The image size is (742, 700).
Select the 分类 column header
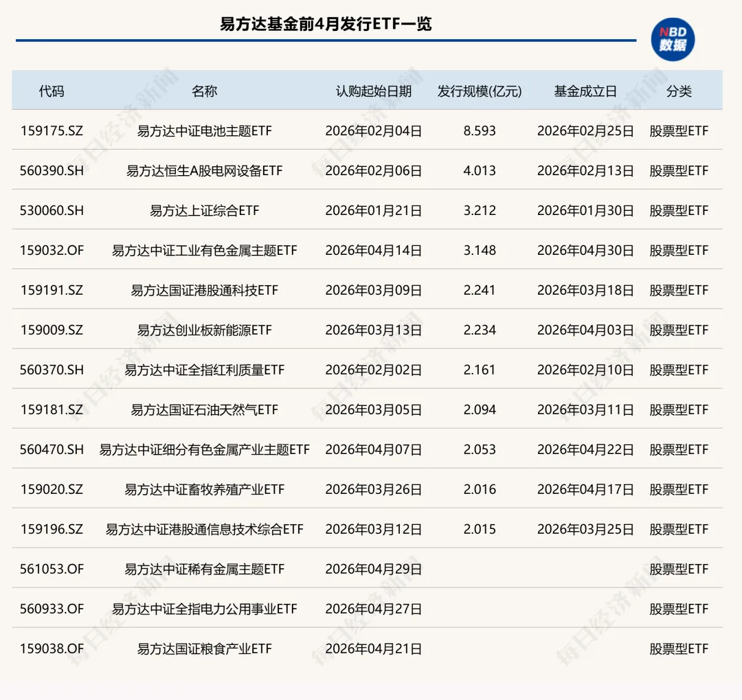pos(679,91)
